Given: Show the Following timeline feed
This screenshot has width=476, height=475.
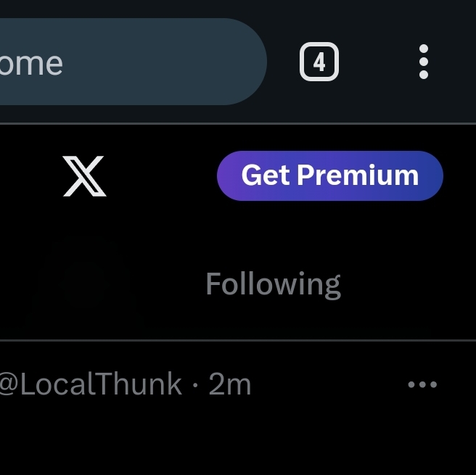Looking at the screenshot, I should [x=273, y=284].
